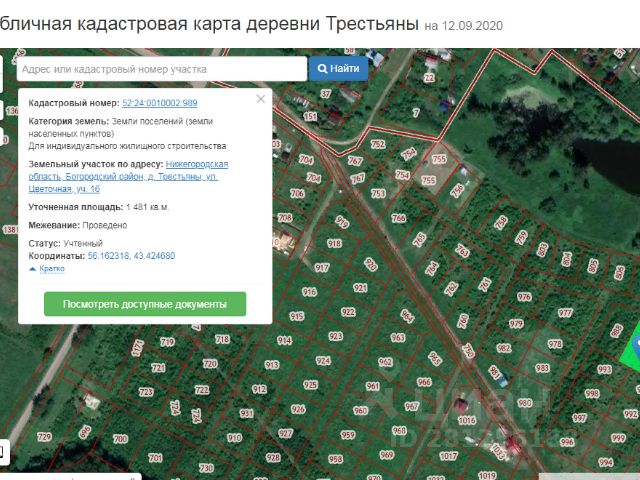Select parcel 982 on the map
The height and width of the screenshot is (480, 640).
pyautogui.click(x=504, y=348)
